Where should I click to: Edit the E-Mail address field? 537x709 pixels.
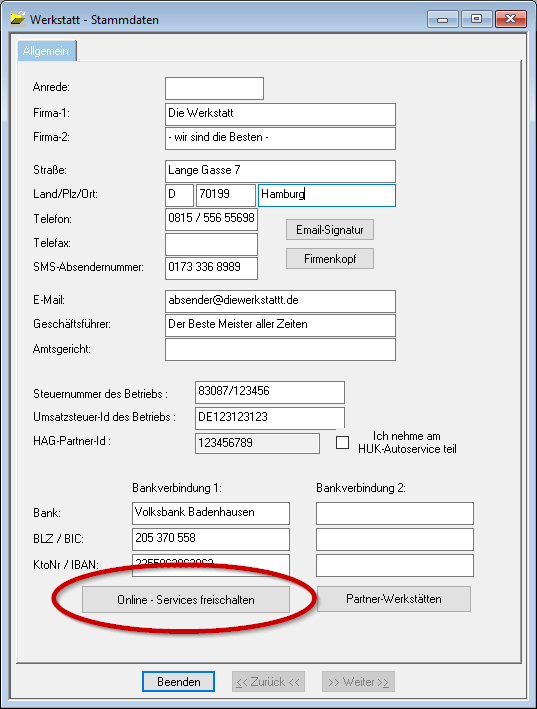point(280,301)
